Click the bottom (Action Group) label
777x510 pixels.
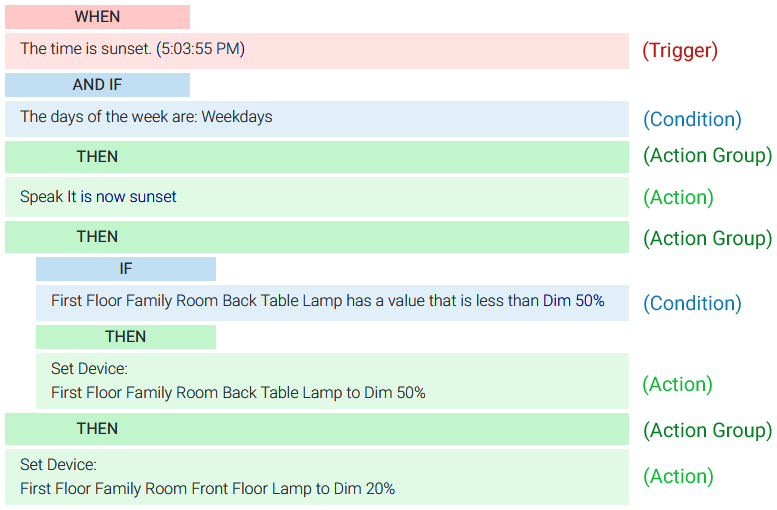click(707, 431)
